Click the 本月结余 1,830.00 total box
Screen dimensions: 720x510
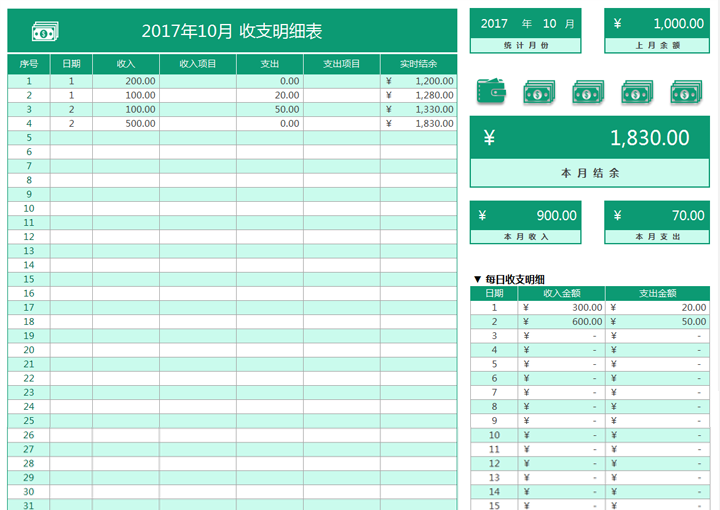click(x=589, y=138)
